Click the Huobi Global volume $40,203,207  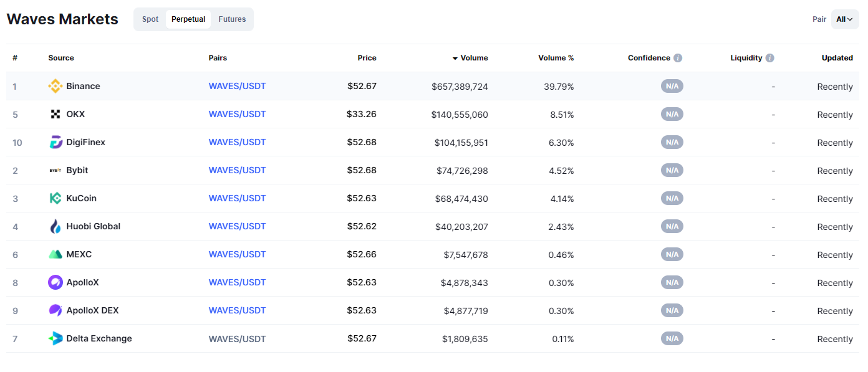point(461,227)
